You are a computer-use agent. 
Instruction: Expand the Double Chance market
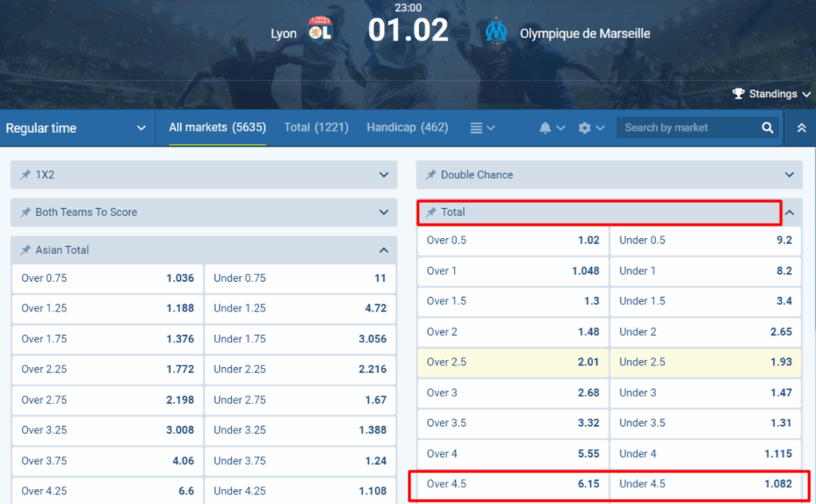[x=788, y=174]
